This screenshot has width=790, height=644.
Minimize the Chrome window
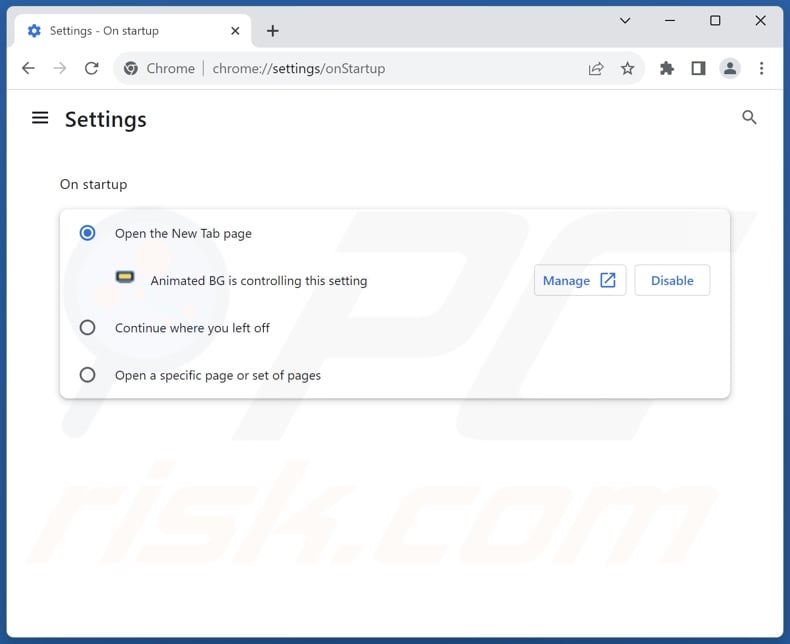[670, 21]
